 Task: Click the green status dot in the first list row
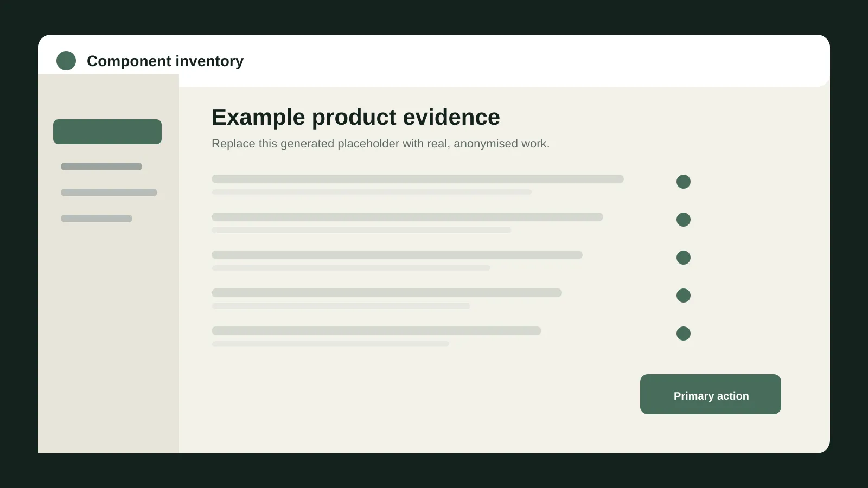tap(684, 182)
